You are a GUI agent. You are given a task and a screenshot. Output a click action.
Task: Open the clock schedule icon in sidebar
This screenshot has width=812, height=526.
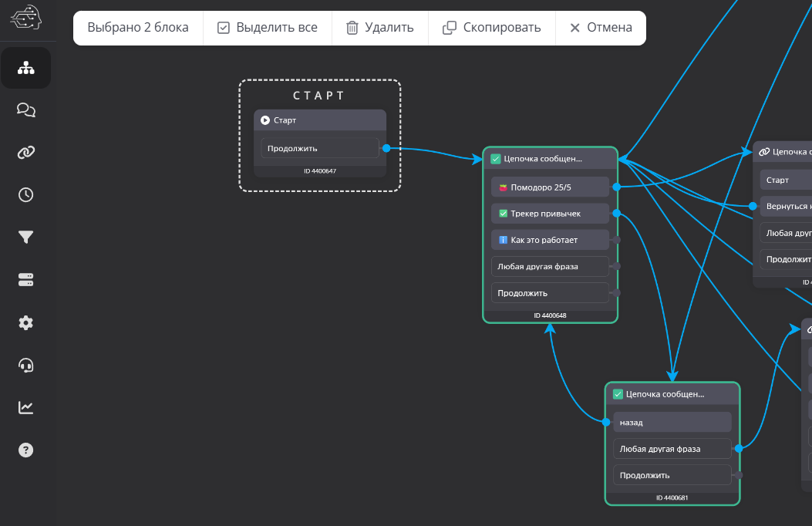[x=26, y=195]
